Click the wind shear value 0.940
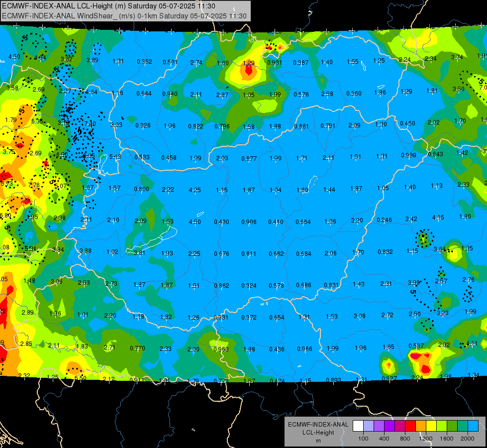This screenshot has width=487, height=448. pos(170,94)
